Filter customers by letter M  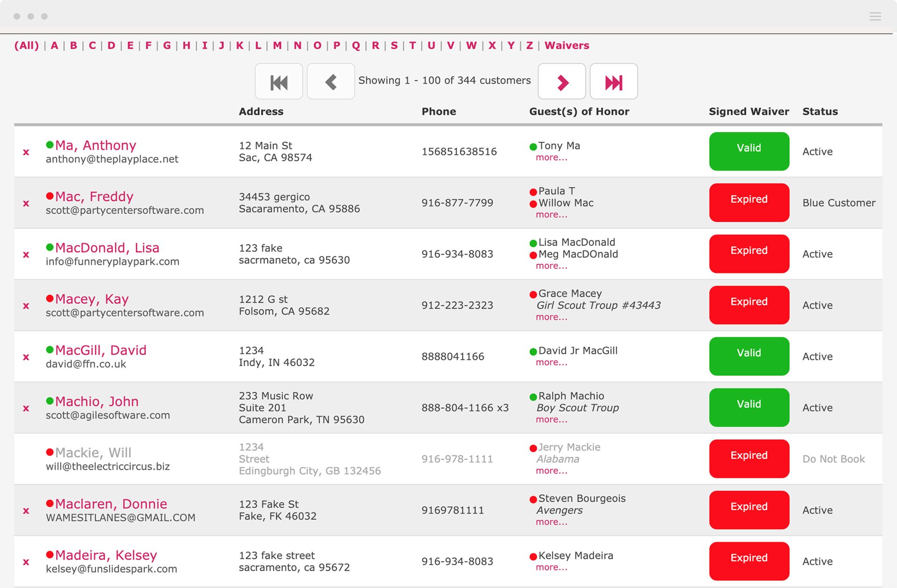(x=277, y=45)
